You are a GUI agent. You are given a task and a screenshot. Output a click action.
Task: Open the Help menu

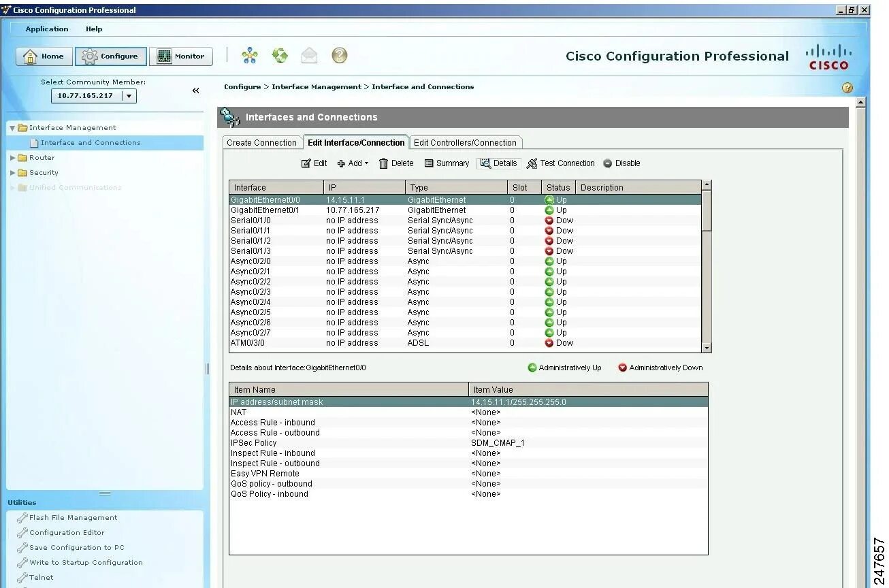click(94, 29)
